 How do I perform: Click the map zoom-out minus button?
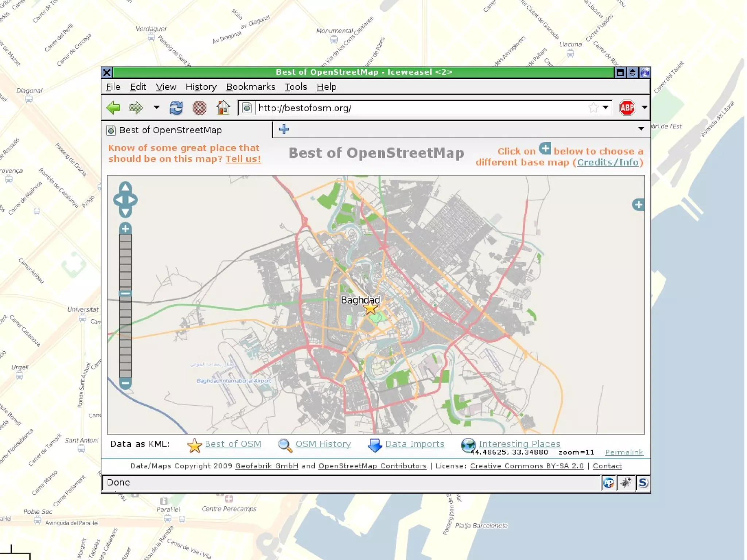125,383
